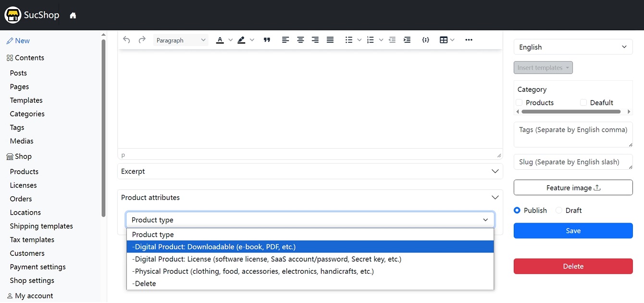Click the Category horizontal scrollbar

(570, 112)
